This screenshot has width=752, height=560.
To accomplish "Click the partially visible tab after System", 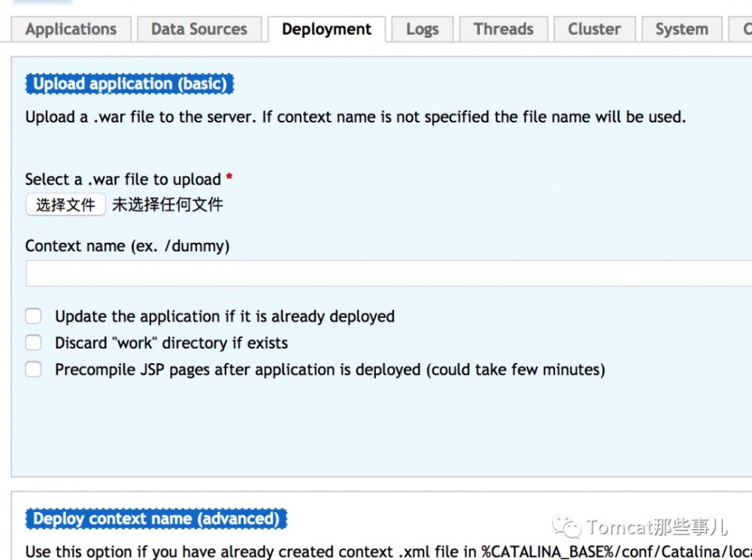I will pos(744,29).
